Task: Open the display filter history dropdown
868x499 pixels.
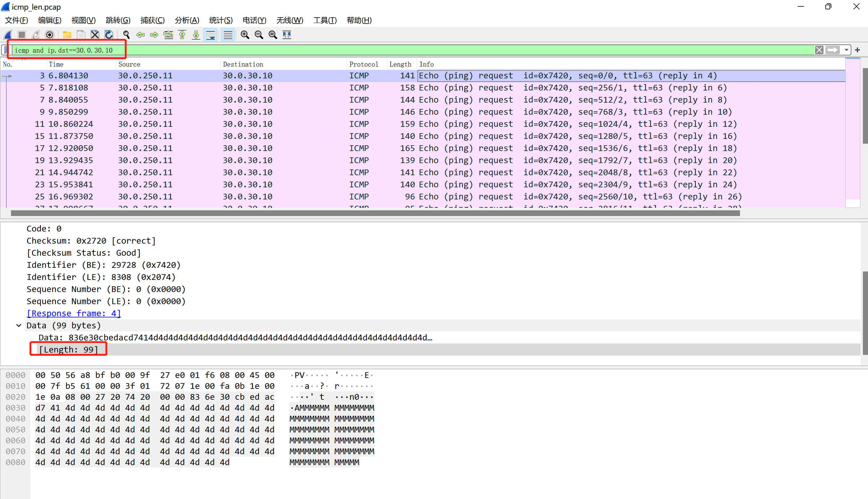Action: click(x=847, y=50)
